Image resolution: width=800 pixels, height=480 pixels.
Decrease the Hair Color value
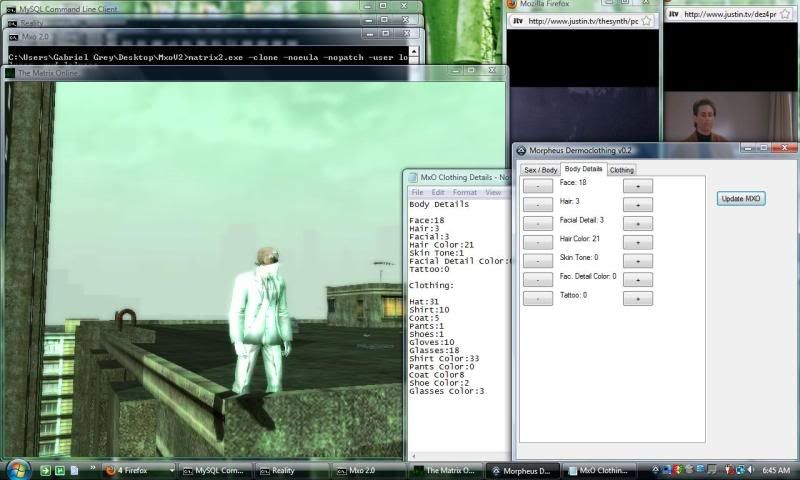tap(538, 242)
